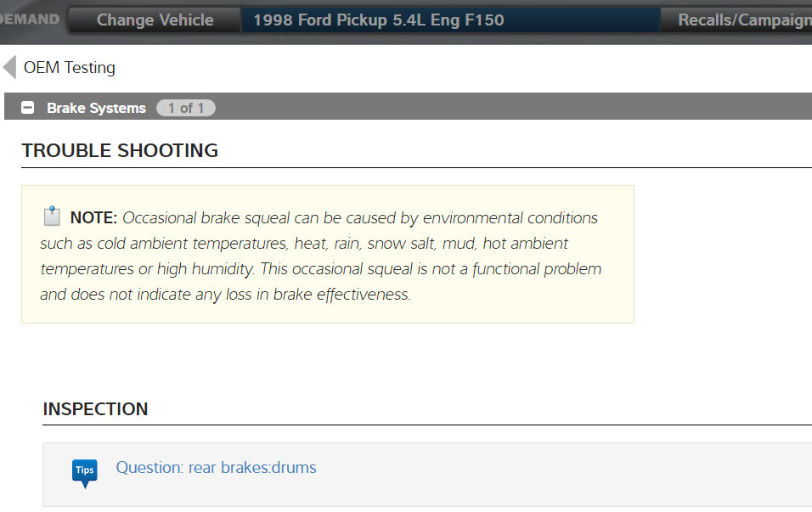Click the TROUBLE SHOOTING heading

click(120, 151)
